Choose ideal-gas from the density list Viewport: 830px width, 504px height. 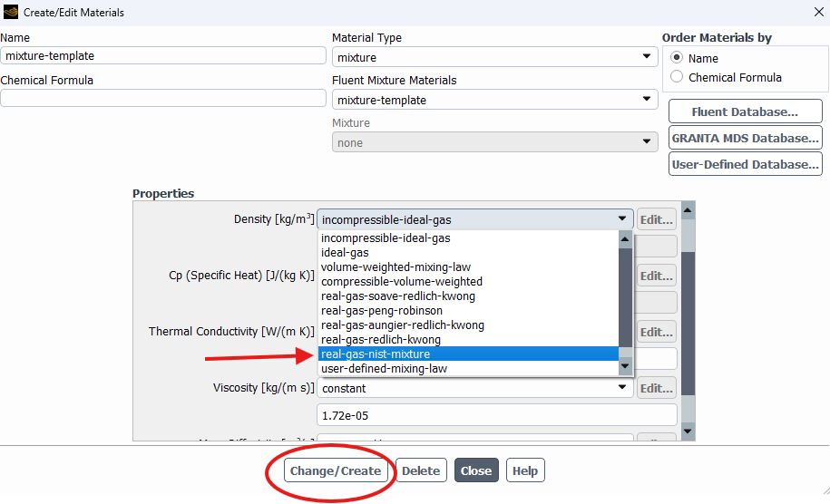pos(468,253)
